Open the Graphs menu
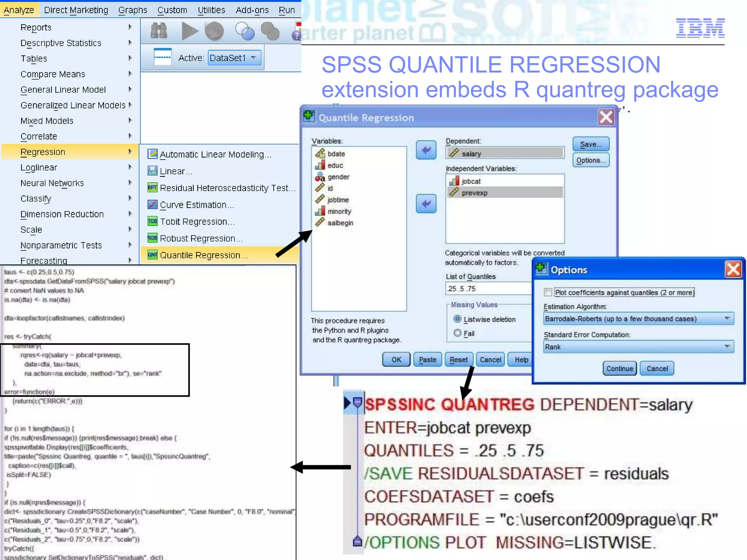Image resolution: width=747 pixels, height=560 pixels. pos(133,10)
